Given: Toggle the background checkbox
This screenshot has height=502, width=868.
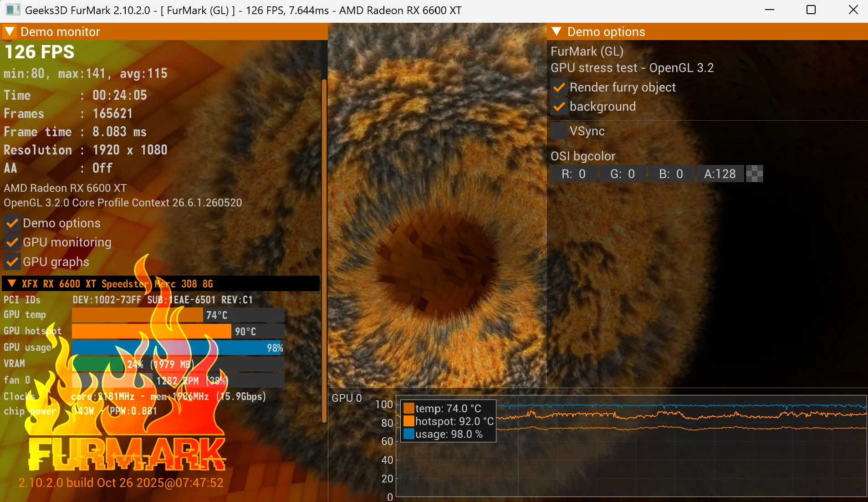Looking at the screenshot, I should coord(559,106).
